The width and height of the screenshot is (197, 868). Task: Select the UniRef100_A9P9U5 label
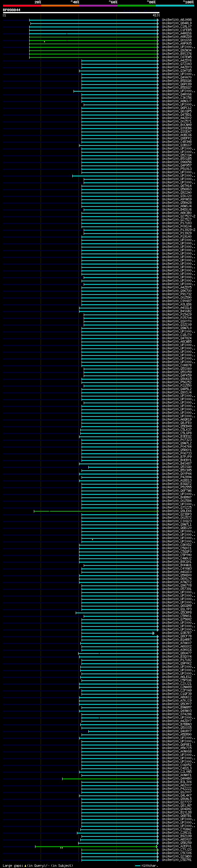[176, 43]
